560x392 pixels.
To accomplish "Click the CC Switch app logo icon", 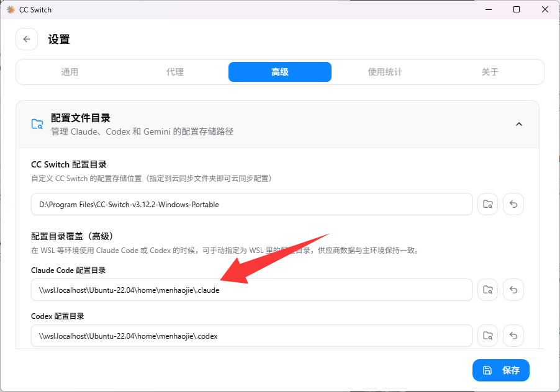I will 11,10.
